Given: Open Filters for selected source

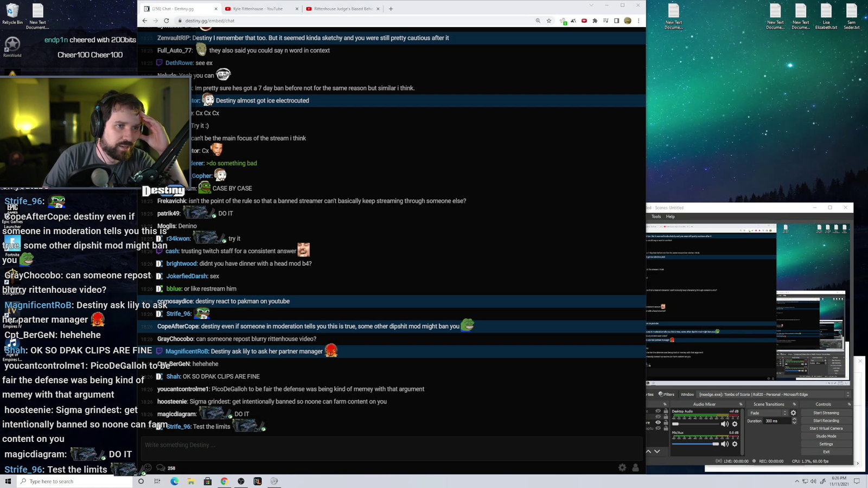Looking at the screenshot, I should coord(666,394).
